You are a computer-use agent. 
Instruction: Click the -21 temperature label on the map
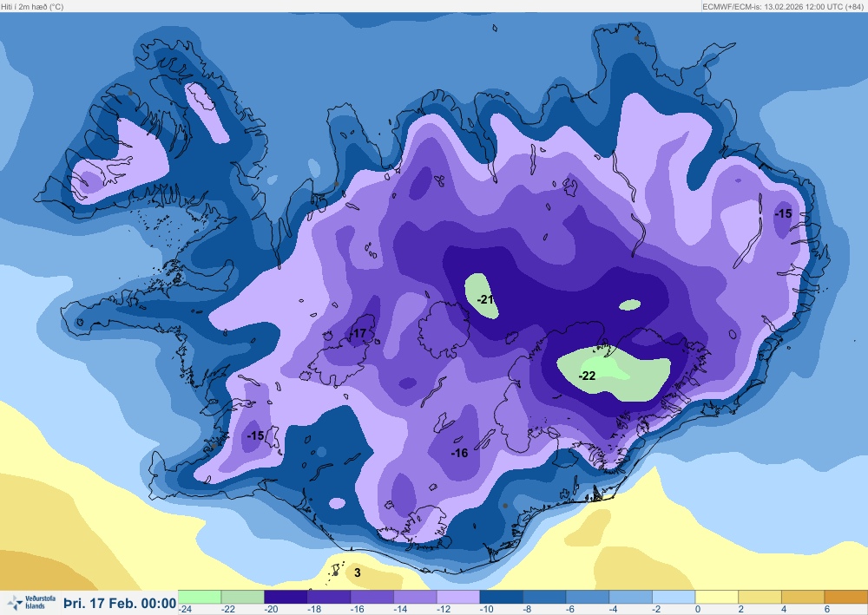point(485,299)
